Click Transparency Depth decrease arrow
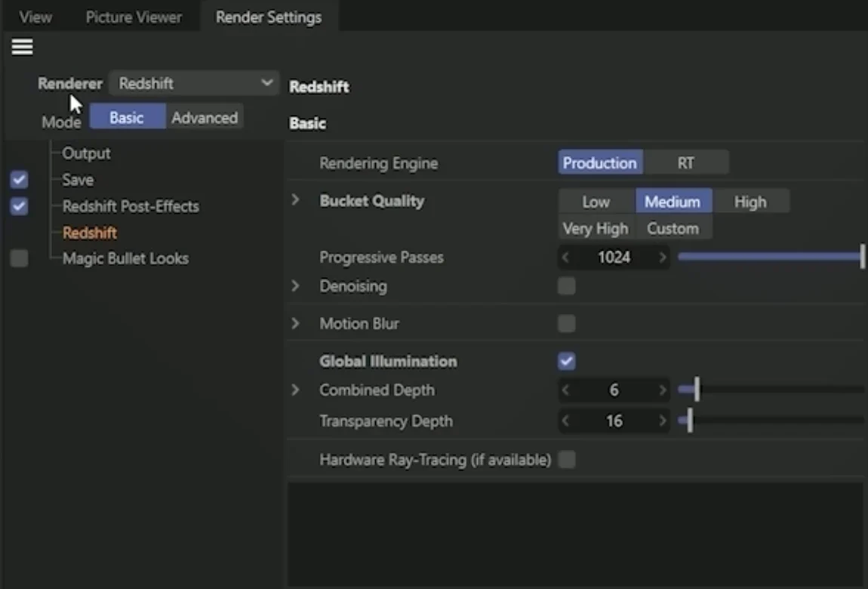This screenshot has width=868, height=589. coord(565,421)
